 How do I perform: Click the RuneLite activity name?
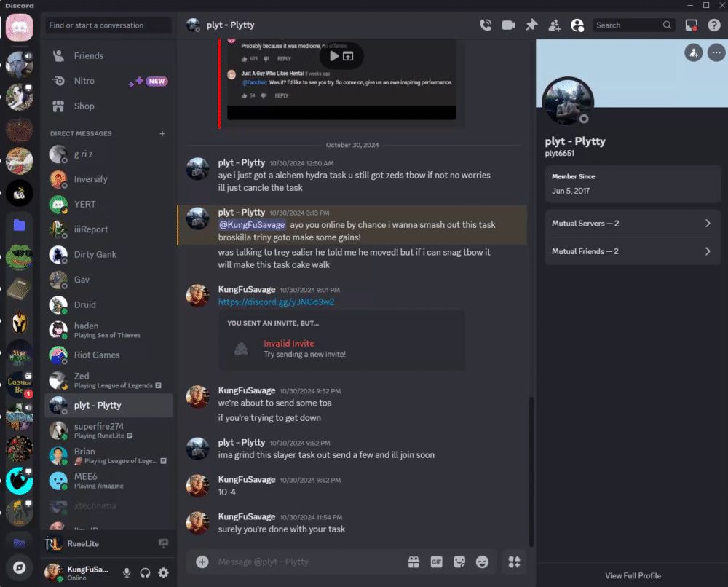pos(83,544)
